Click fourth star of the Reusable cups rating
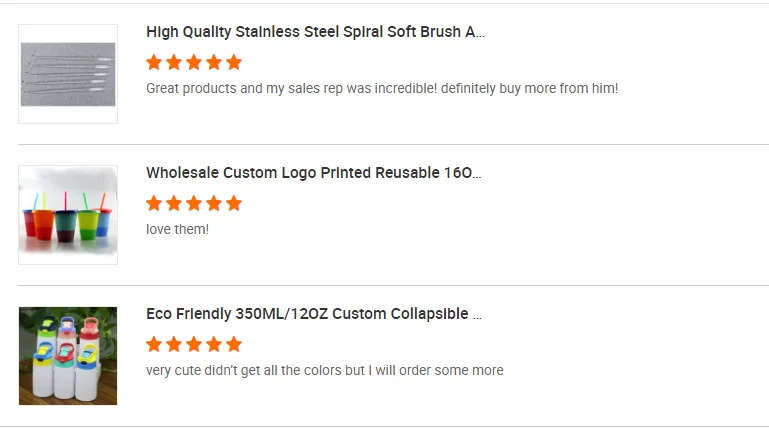769x429 pixels. coord(214,203)
